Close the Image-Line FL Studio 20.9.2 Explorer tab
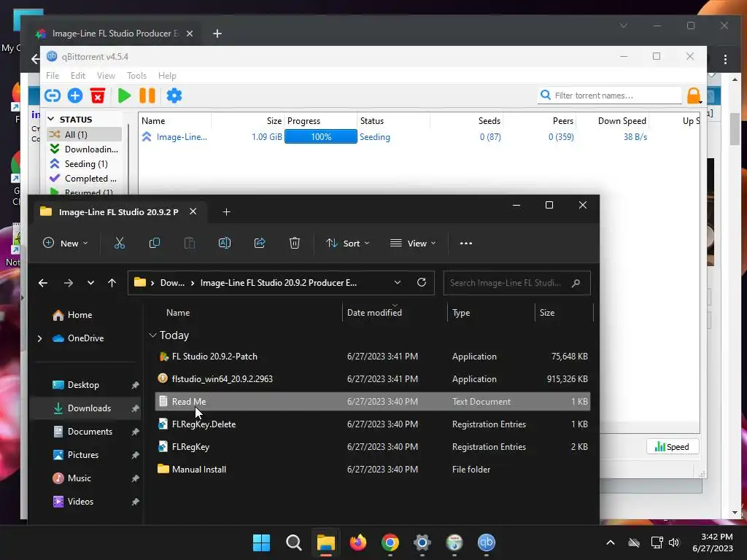 pyautogui.click(x=193, y=211)
